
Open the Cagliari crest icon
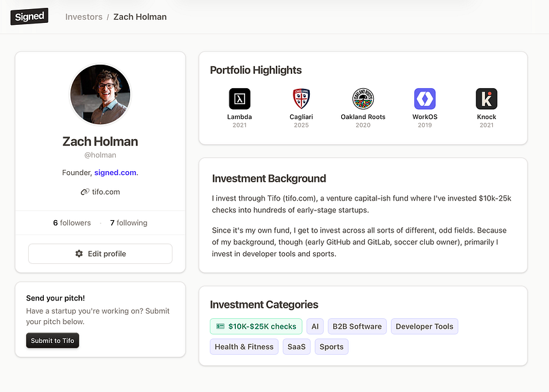pyautogui.click(x=301, y=99)
